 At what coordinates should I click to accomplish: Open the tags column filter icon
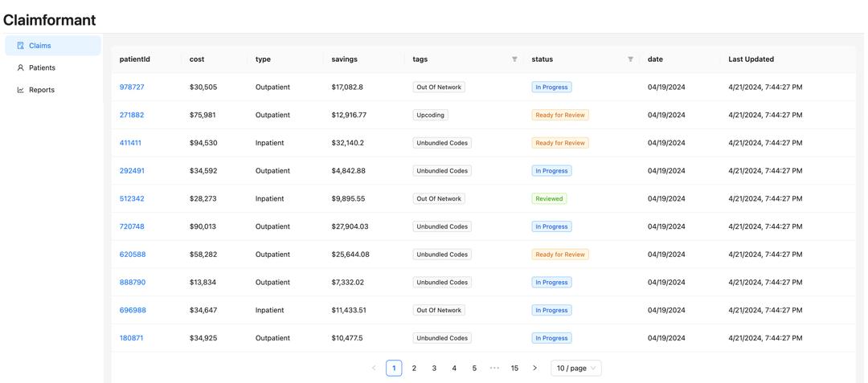(x=514, y=59)
